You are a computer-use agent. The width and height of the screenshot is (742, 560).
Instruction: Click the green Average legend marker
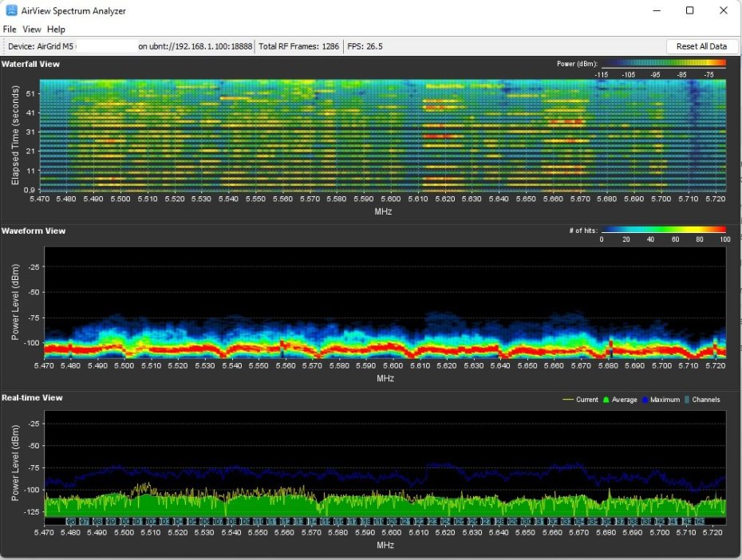(606, 400)
